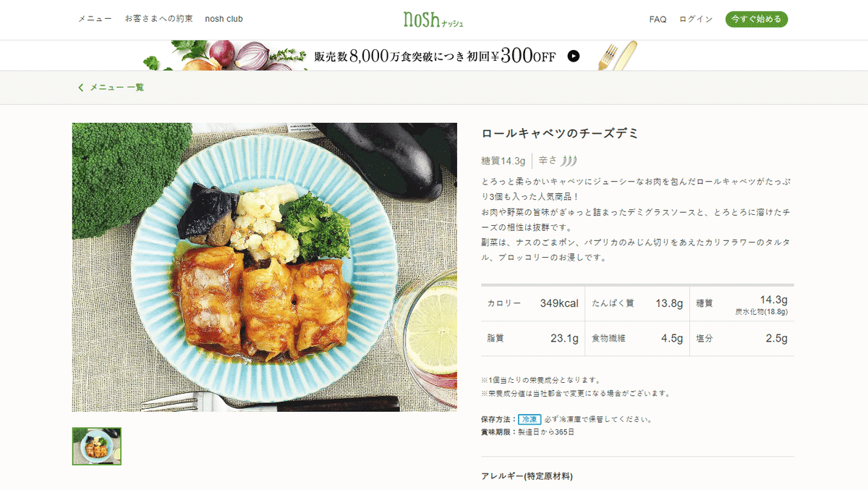
Task: Click the vegetable illustration on banner
Action: pos(222,56)
